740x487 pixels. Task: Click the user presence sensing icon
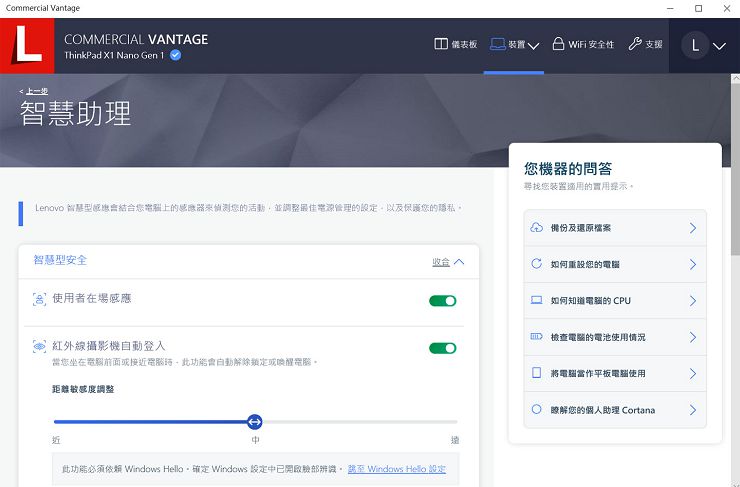[39, 299]
